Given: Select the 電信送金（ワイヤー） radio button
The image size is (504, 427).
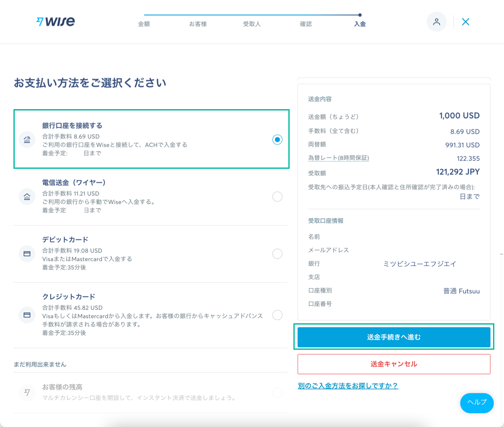Looking at the screenshot, I should [277, 196].
